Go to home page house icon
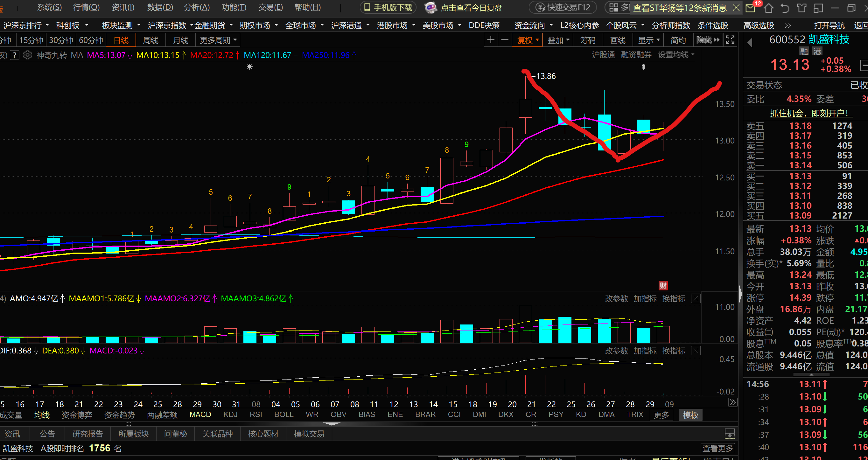 769,8
